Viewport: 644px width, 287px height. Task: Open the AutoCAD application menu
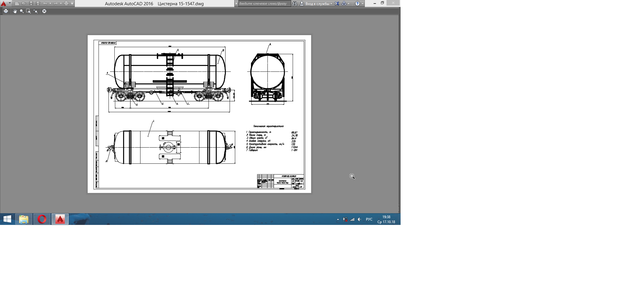tap(4, 4)
